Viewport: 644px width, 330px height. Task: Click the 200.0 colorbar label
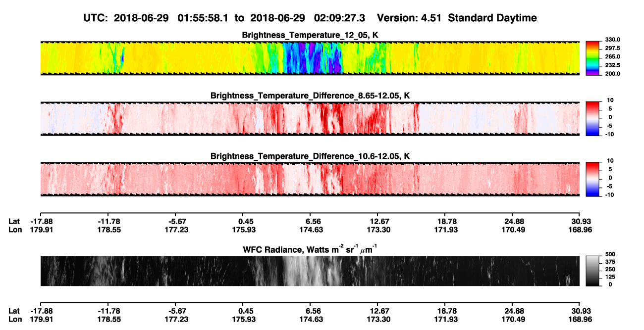pyautogui.click(x=612, y=74)
